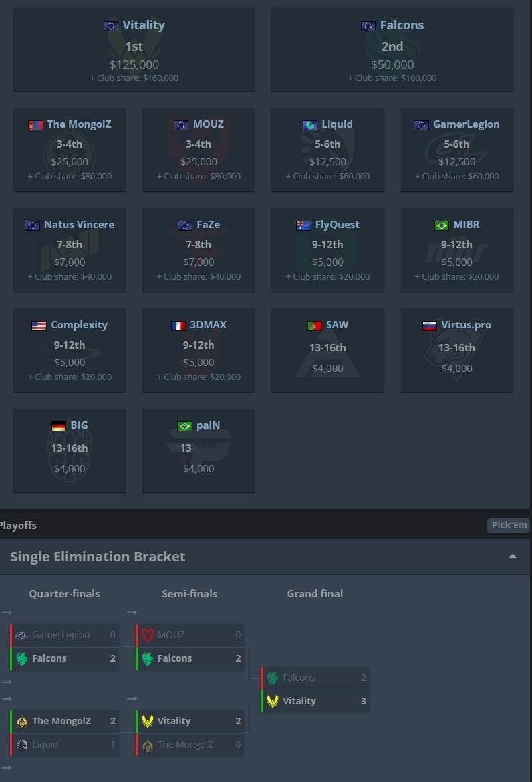Click the Semi-finals column header
The image size is (532, 782).
pyautogui.click(x=189, y=593)
